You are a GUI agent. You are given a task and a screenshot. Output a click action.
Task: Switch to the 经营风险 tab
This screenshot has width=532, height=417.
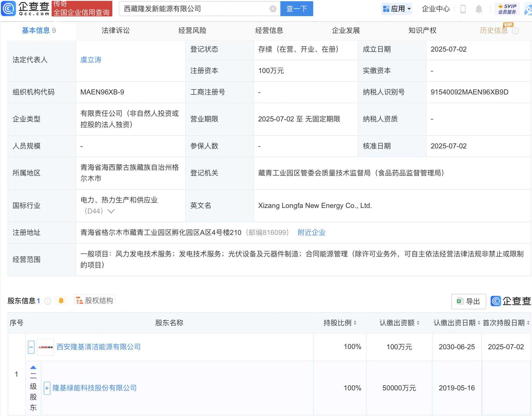point(192,30)
